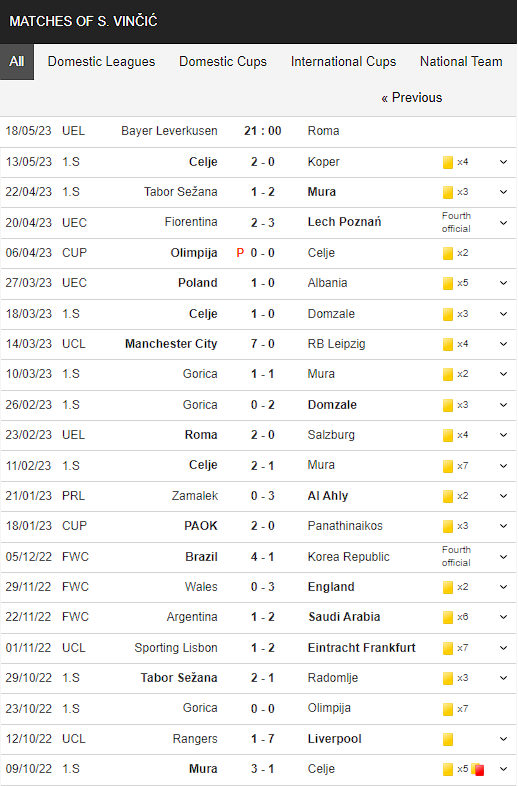Click yellow card icon in Rangers–Liverpool row
This screenshot has height=786, width=518.
tap(448, 739)
